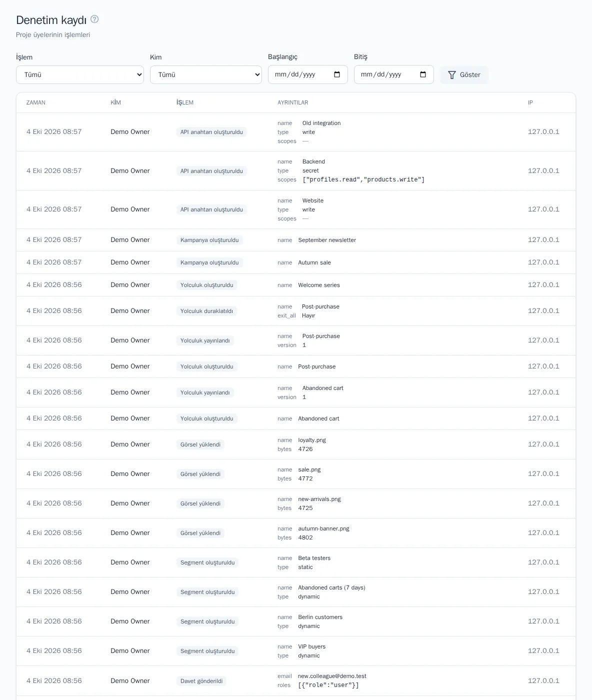Select the Abandoned carts (7 days) segment
The image size is (592, 700).
[332, 587]
